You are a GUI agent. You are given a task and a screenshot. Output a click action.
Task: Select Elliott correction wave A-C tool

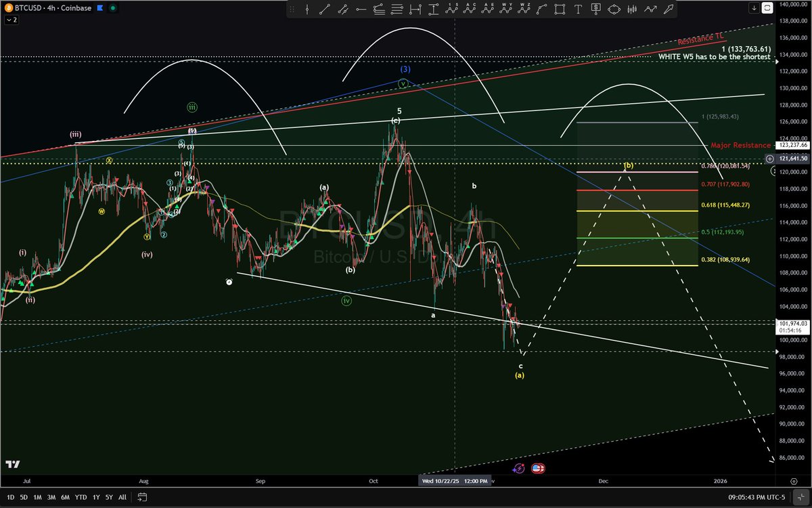coord(470,9)
